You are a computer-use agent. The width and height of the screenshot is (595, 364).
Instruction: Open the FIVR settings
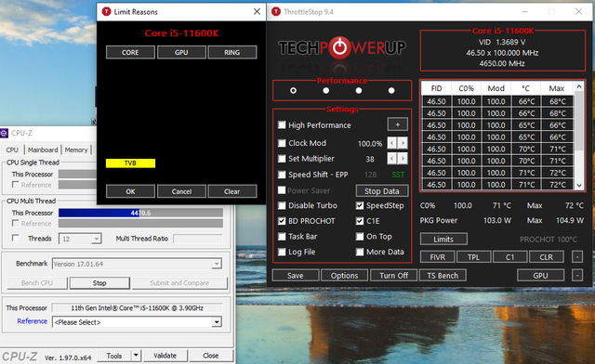coord(437,257)
